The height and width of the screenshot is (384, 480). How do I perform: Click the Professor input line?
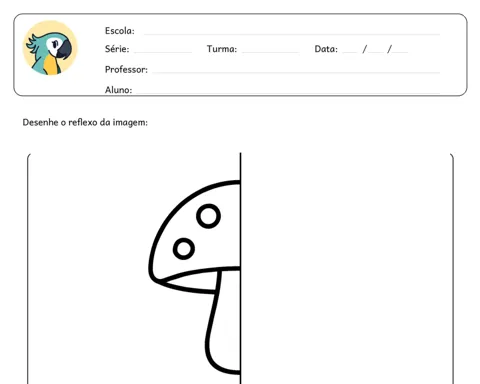[x=296, y=72]
